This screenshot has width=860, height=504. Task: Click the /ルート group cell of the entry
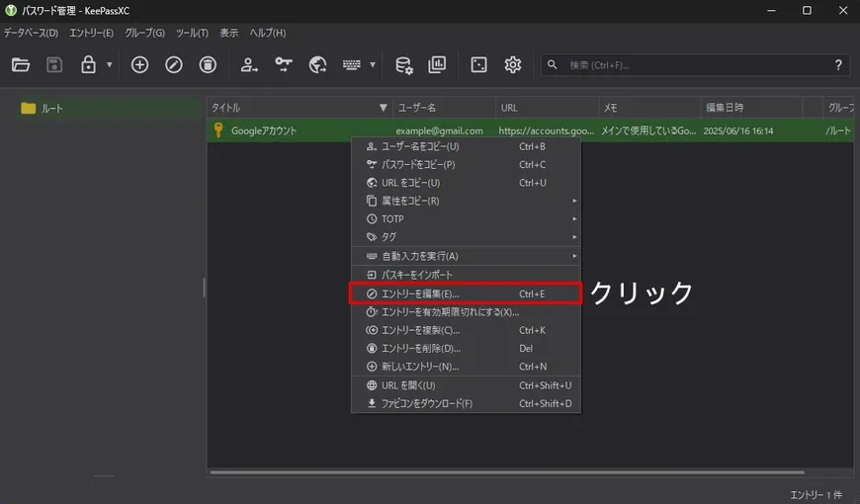[x=838, y=130]
